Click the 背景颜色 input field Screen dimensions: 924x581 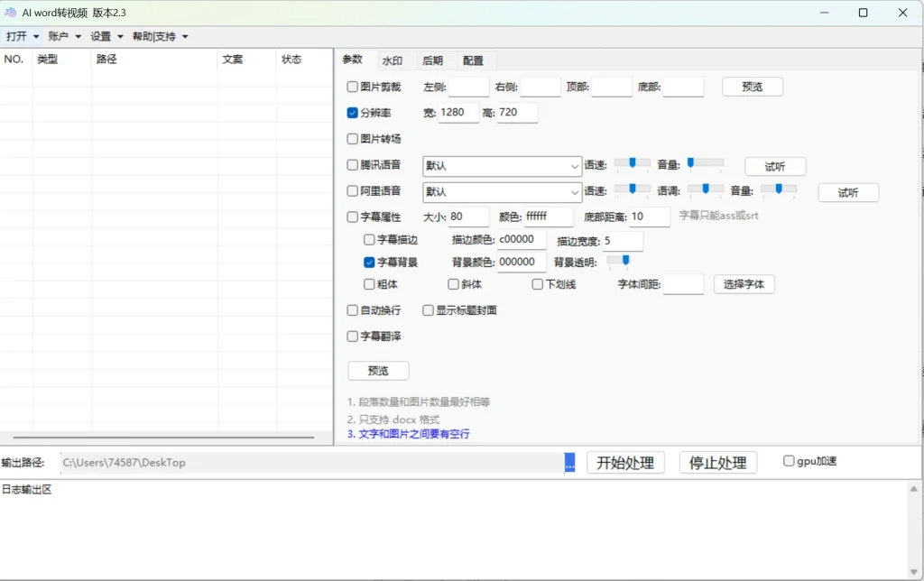coord(522,263)
